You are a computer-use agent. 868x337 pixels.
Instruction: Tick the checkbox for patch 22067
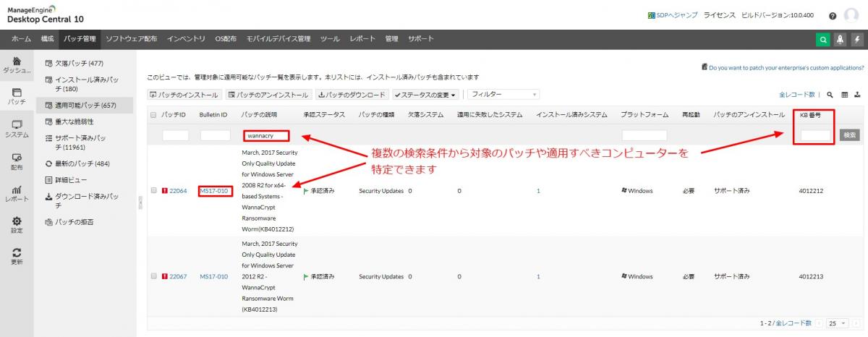pos(153,276)
